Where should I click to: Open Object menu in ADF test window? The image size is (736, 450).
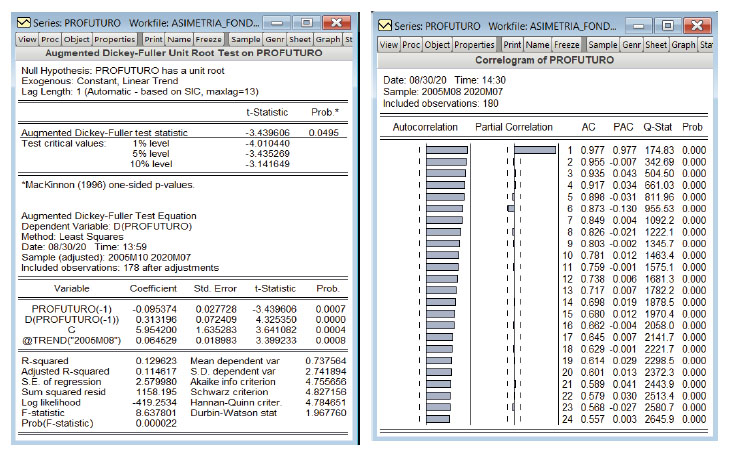click(x=77, y=39)
